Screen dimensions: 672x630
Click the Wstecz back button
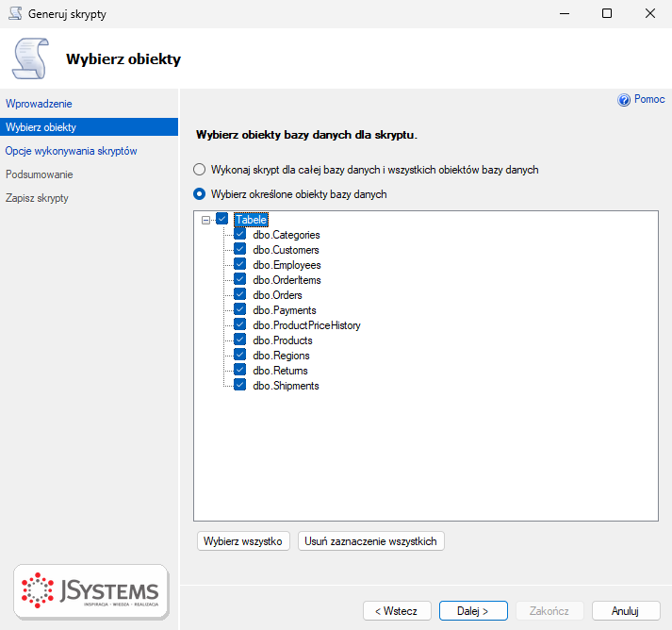coord(397,611)
